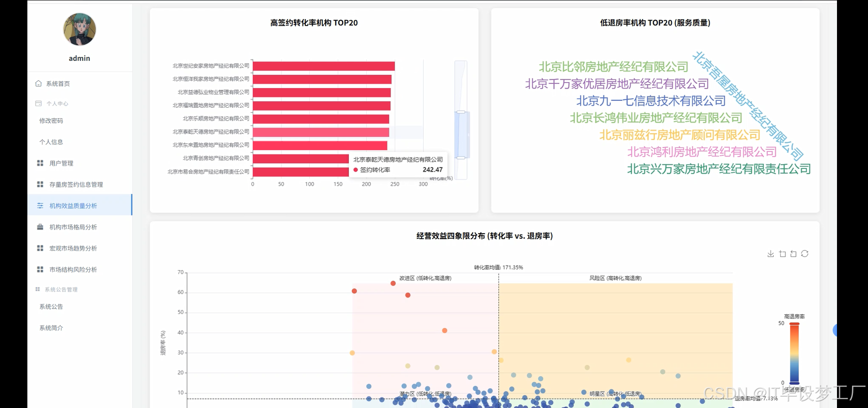The image size is (868, 408).
Task: Click the highlighted bar for 北京泰乾天德房地产经纪有限公司
Action: point(321,132)
